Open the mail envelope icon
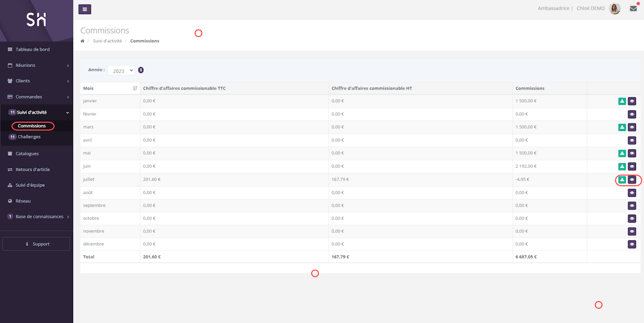644x323 pixels. point(633,9)
